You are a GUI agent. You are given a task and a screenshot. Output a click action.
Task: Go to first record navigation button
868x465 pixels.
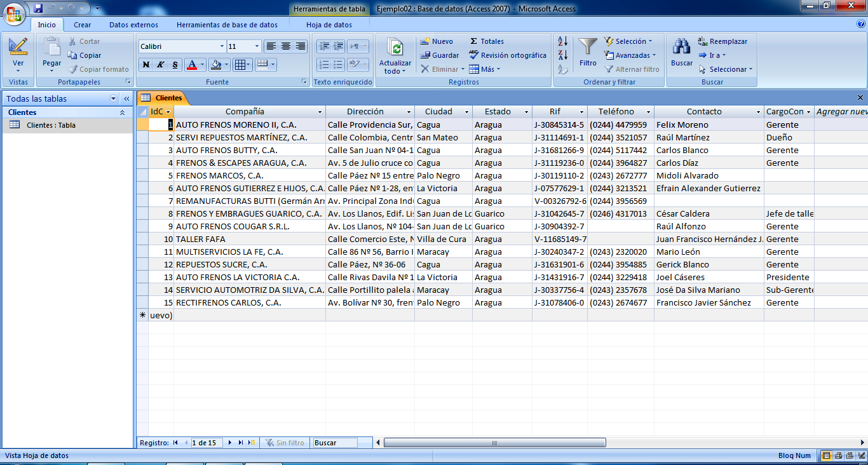(x=175, y=443)
